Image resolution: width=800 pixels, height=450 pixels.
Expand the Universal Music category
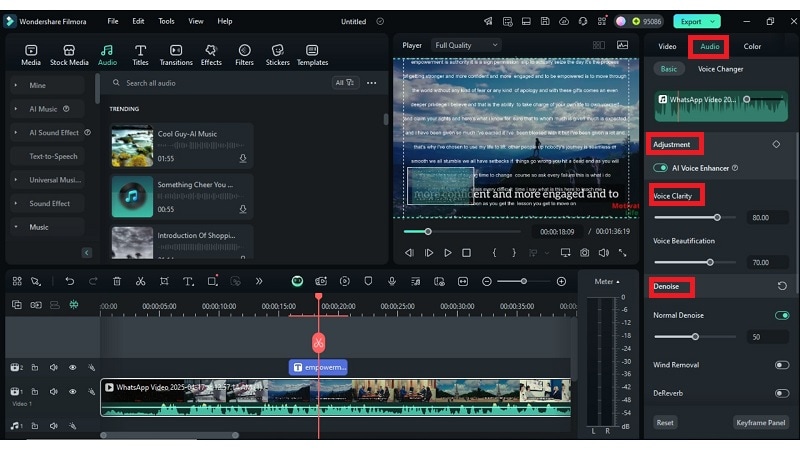[x=15, y=180]
